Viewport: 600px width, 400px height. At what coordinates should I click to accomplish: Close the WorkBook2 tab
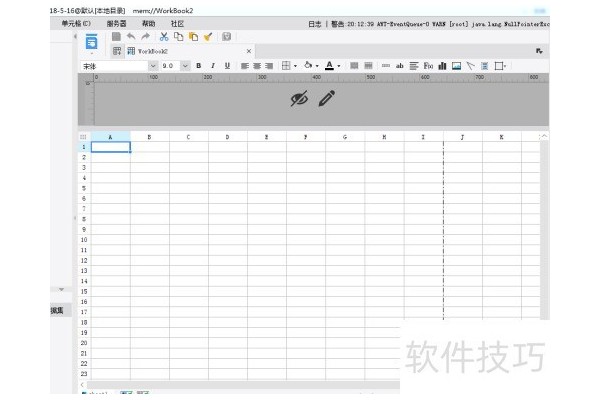click(249, 51)
